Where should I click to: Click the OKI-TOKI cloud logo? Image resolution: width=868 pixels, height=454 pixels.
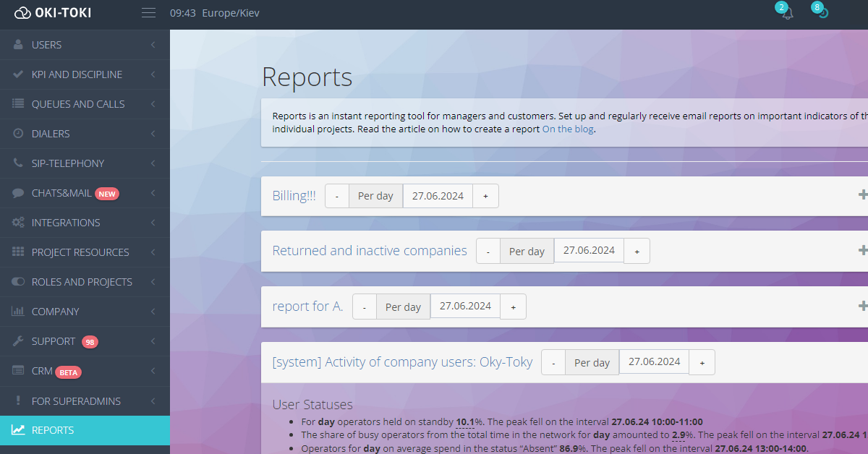(22, 13)
